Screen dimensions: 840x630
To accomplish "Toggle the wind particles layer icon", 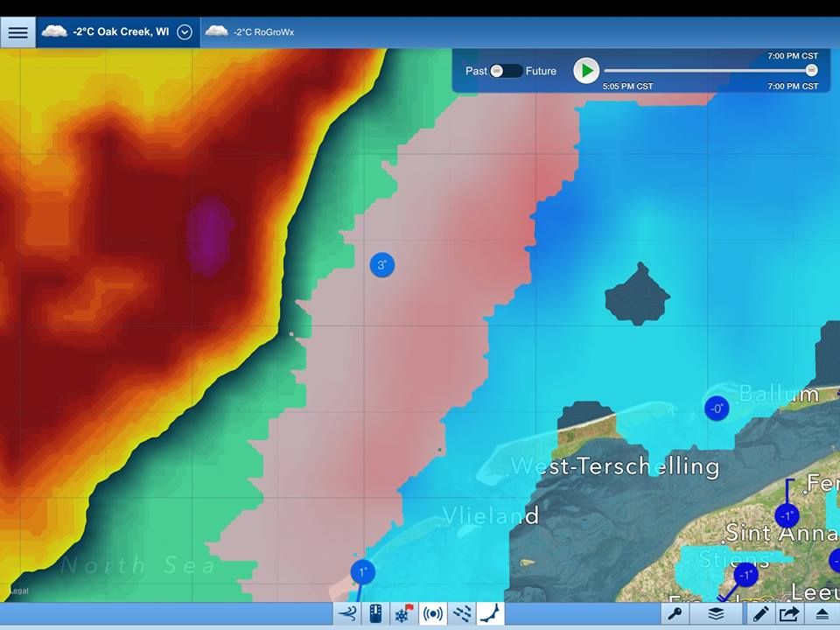I will pyautogui.click(x=462, y=614).
